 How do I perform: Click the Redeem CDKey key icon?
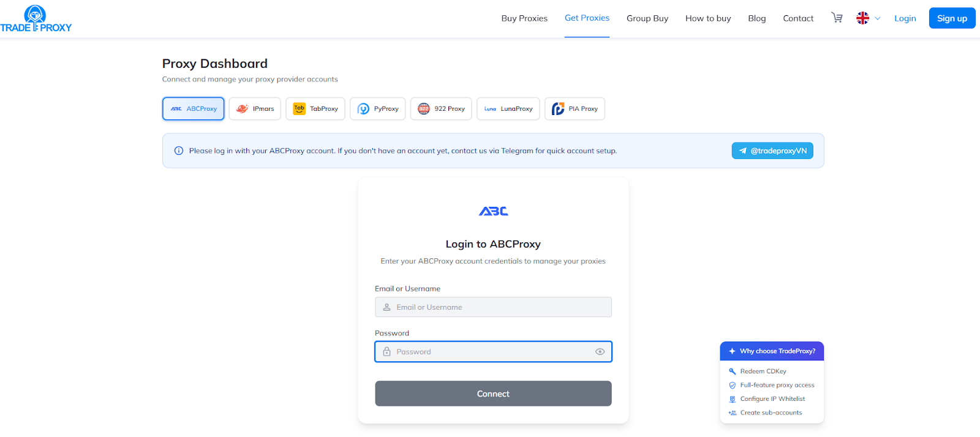[732, 372]
